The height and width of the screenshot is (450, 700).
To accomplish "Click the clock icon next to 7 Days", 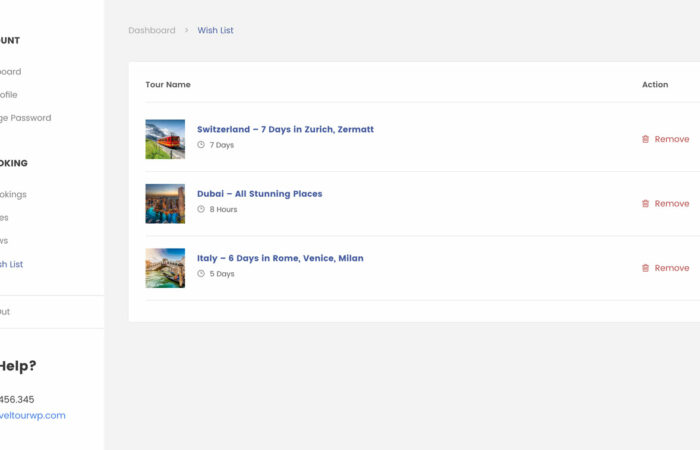I will click(x=201, y=145).
